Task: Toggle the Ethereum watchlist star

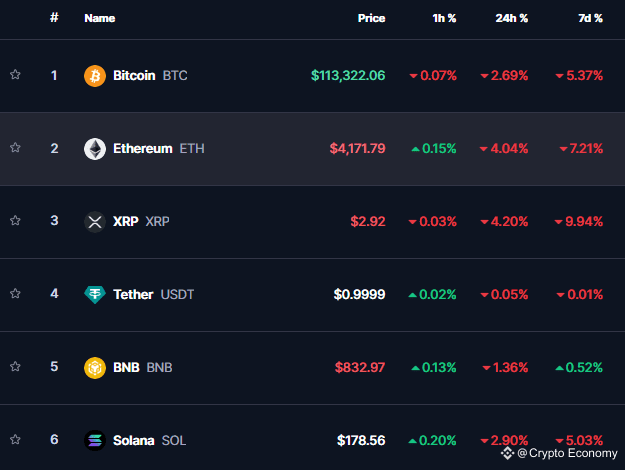Action: tap(15, 147)
